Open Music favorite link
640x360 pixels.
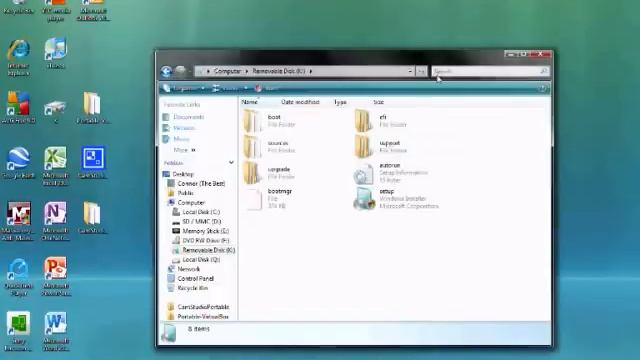(x=176, y=139)
